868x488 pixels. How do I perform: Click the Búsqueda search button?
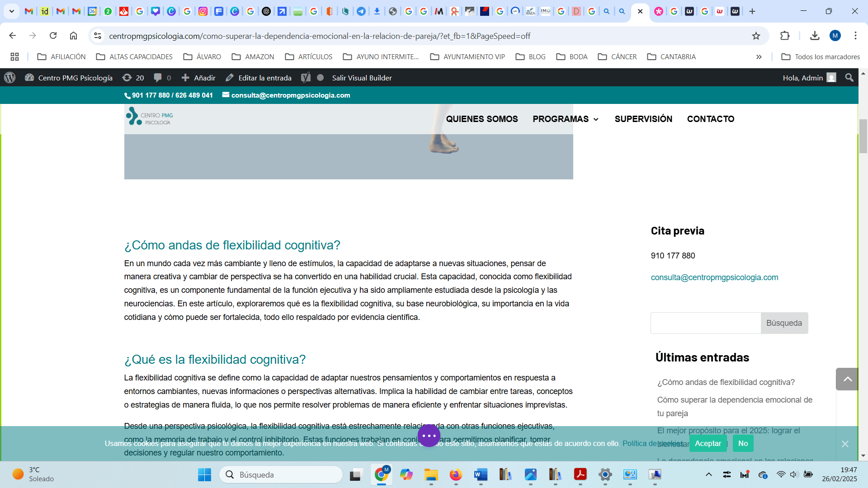pos(784,323)
